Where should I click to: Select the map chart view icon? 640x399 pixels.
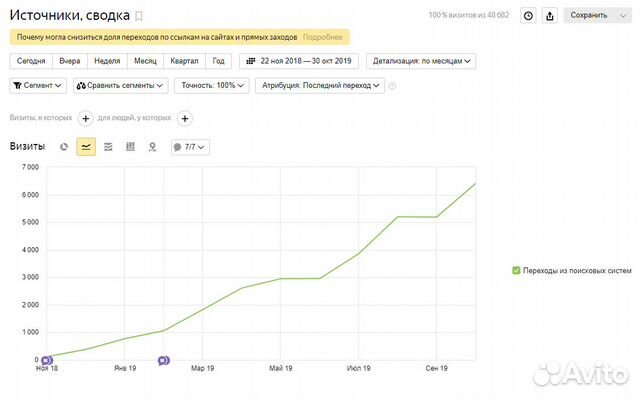[x=152, y=147]
